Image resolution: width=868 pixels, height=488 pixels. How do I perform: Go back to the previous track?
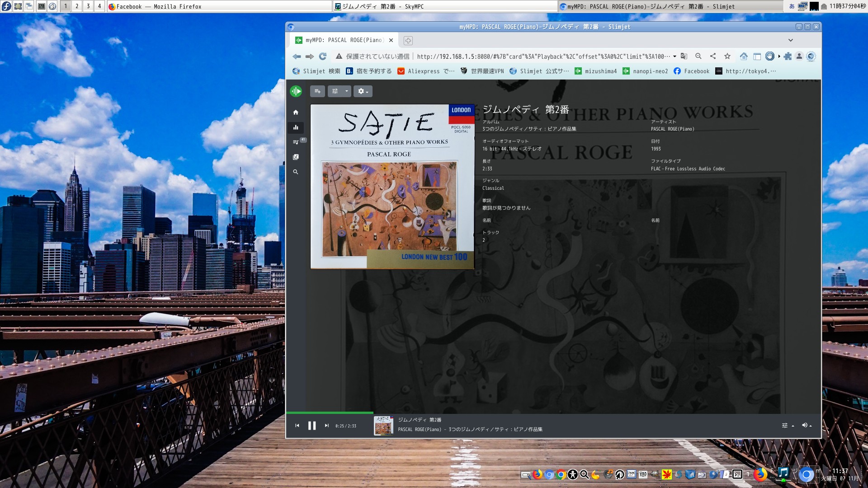coord(297,426)
